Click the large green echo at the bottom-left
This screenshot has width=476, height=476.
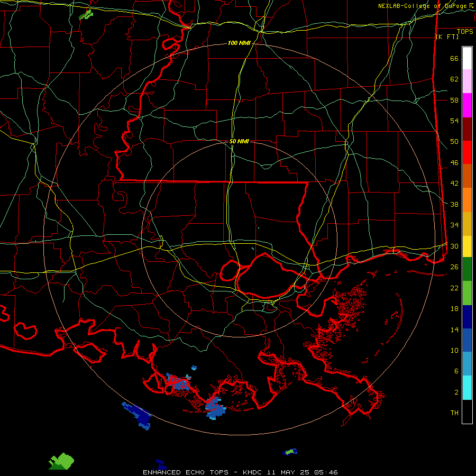point(62,461)
